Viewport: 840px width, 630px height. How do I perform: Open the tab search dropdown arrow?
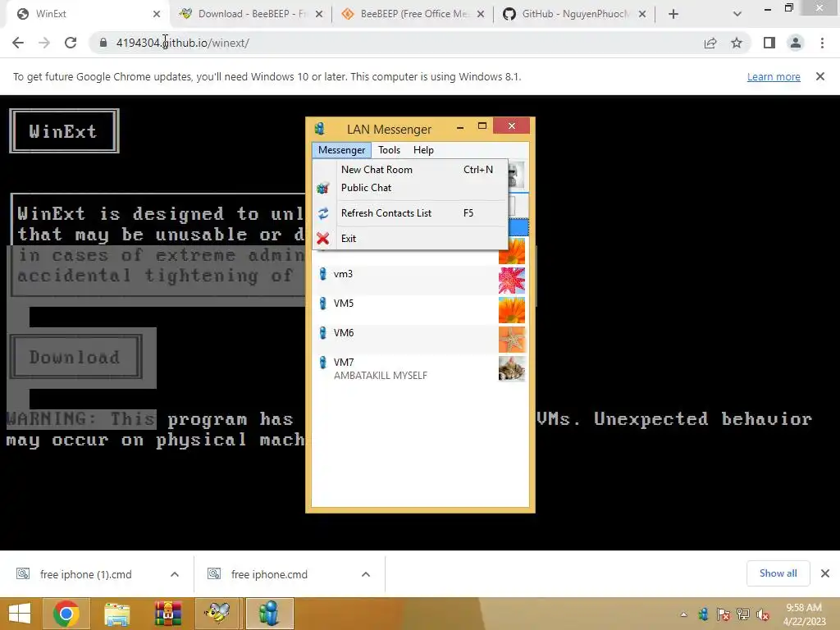[x=737, y=14]
